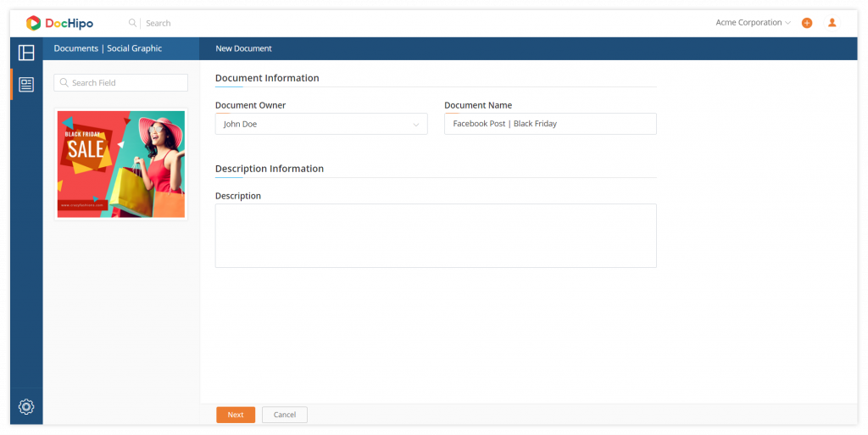
Task: Click the Search Field input
Action: (120, 82)
